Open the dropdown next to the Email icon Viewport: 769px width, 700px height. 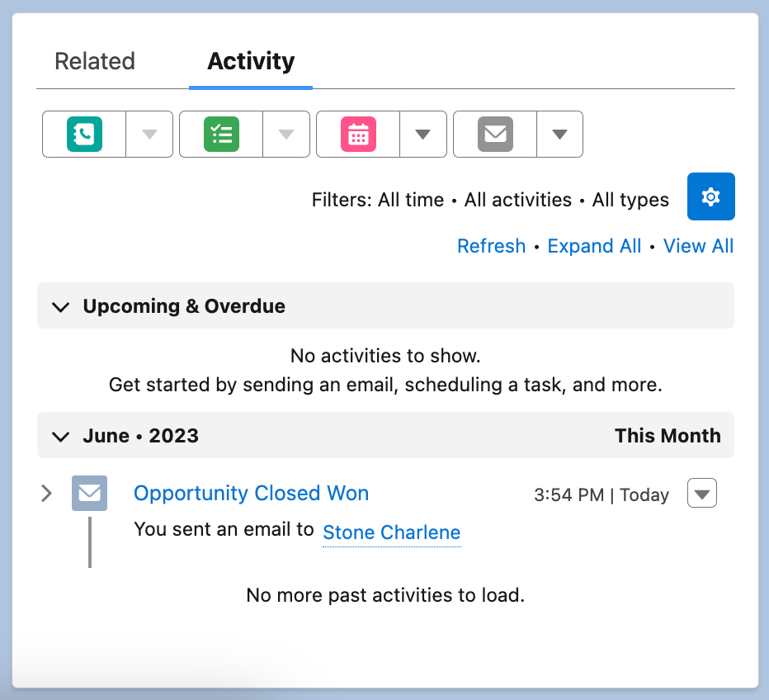pyautogui.click(x=559, y=134)
